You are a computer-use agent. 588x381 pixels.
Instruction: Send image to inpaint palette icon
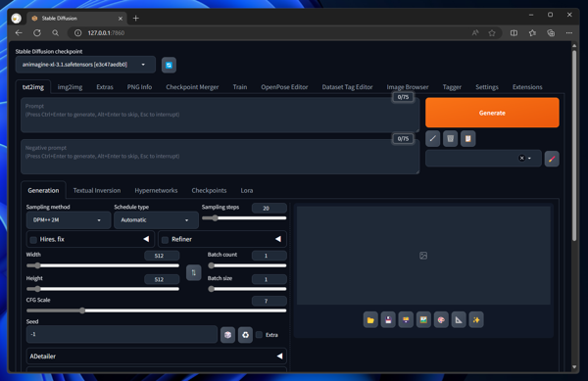point(441,320)
